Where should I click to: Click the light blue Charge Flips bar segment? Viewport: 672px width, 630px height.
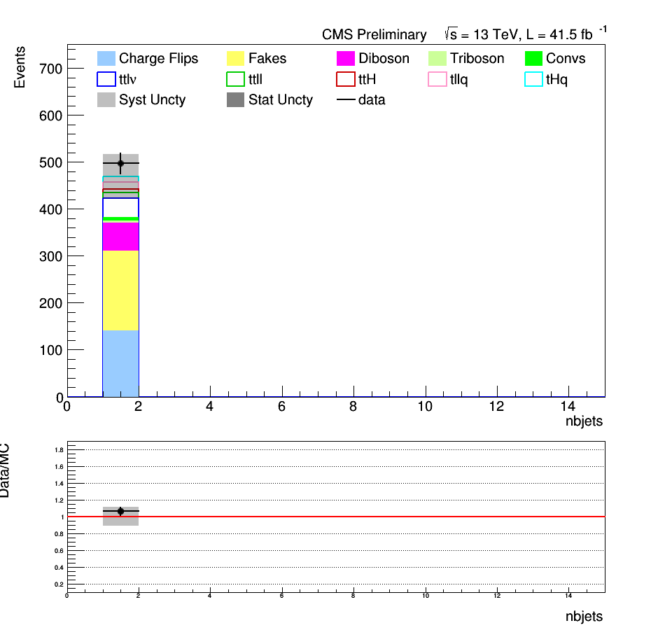[x=120, y=363]
